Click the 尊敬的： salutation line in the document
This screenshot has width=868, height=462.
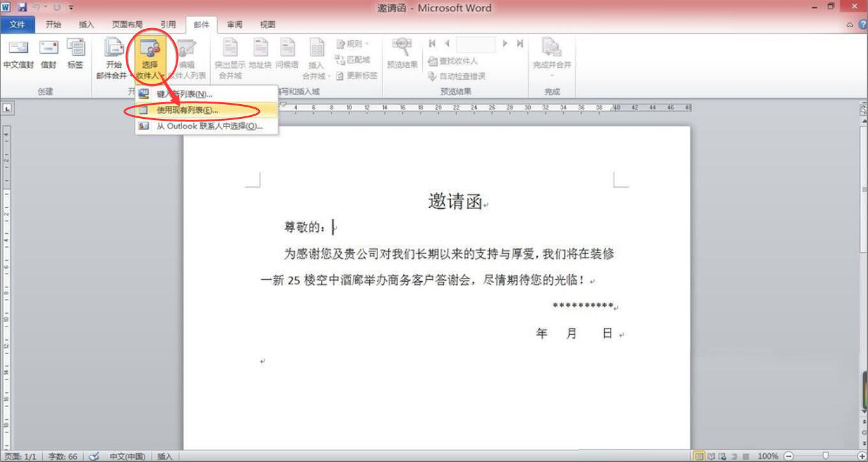305,227
